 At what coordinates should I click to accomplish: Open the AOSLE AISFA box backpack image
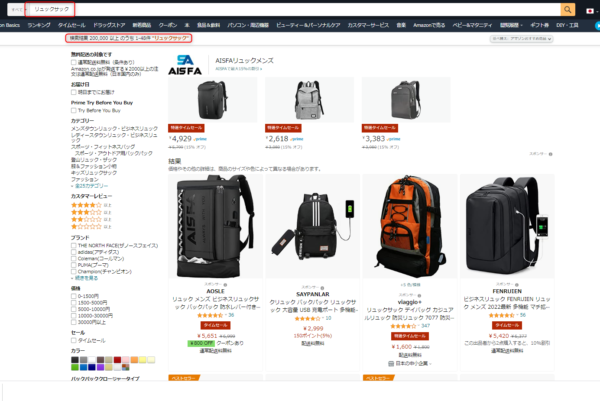coord(215,226)
